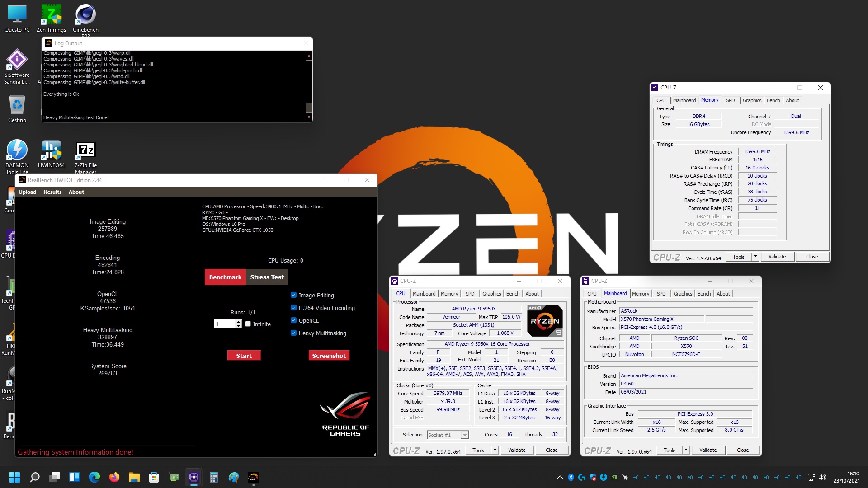This screenshot has width=868, height=488.
Task: Click the CPU-Z taskbar icon
Action: tap(194, 477)
